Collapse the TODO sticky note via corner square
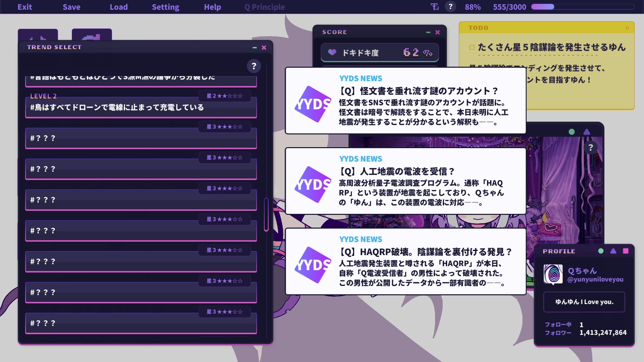The width and height of the screenshot is (644, 362). (627, 28)
